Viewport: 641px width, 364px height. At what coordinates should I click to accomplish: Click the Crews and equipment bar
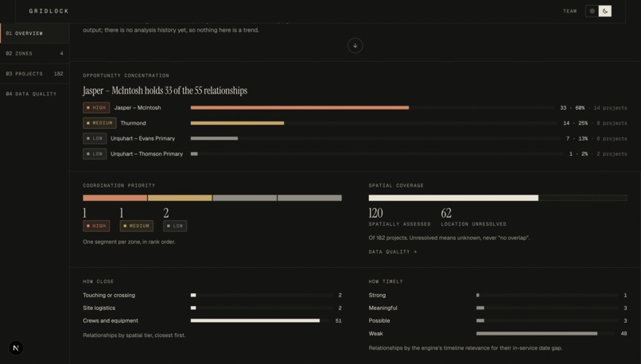[255, 321]
